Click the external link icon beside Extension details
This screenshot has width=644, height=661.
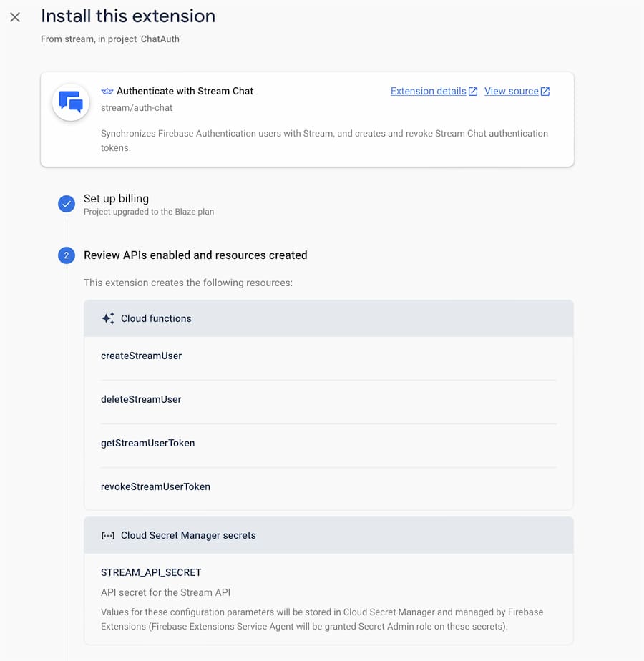pos(473,92)
